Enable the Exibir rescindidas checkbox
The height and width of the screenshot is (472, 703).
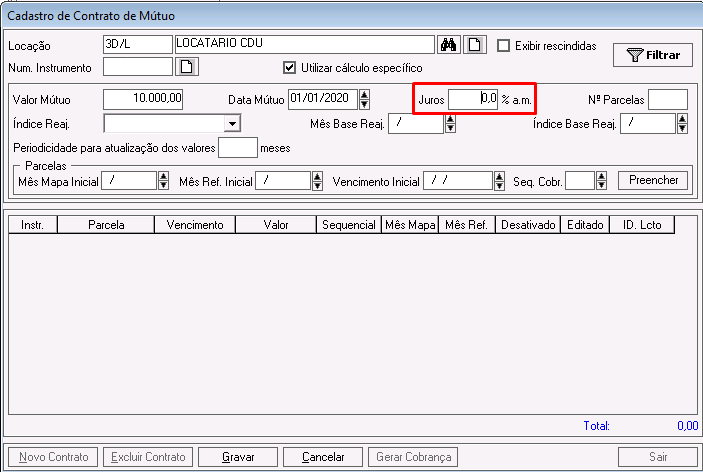[503, 46]
